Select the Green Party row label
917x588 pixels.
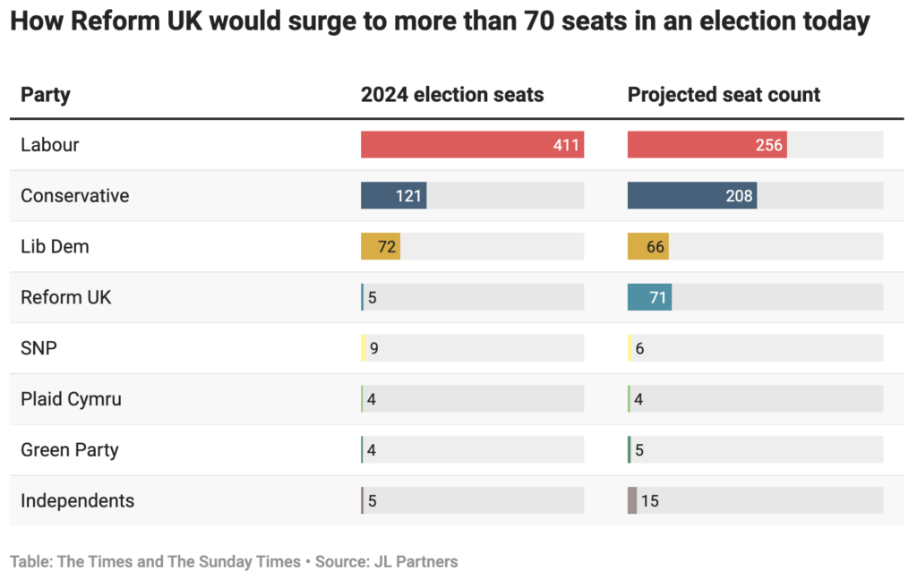pos(70,450)
